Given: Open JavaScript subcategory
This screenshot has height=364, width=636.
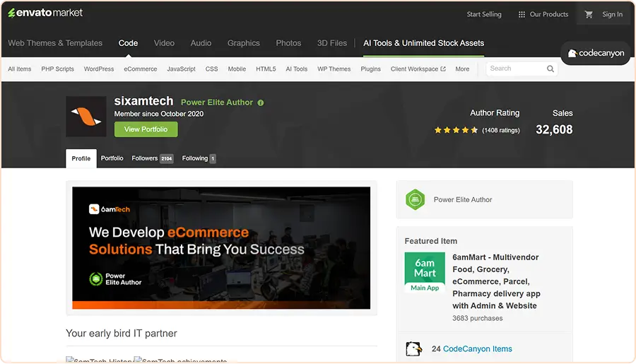Looking at the screenshot, I should point(182,69).
